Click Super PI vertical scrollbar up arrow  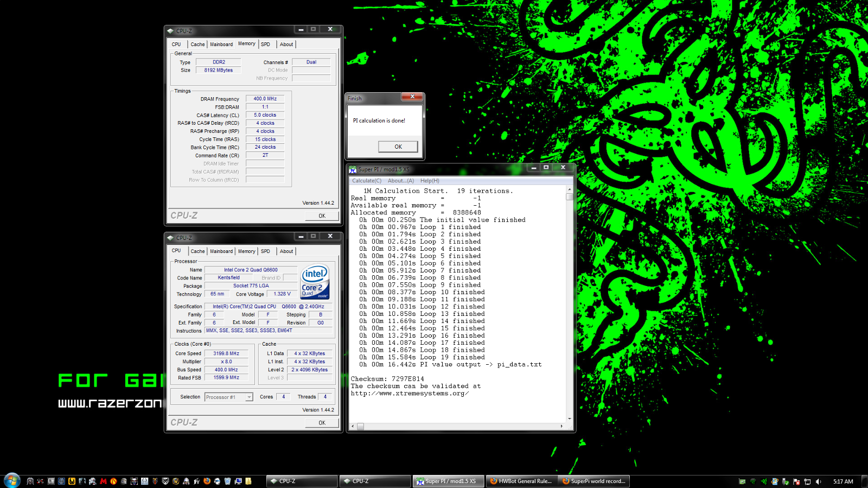pyautogui.click(x=570, y=190)
